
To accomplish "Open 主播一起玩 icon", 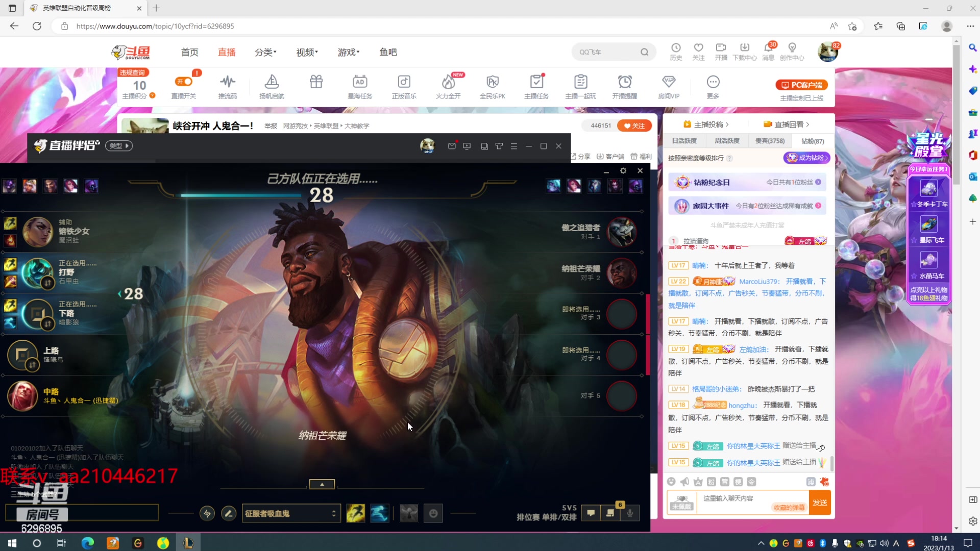I will click(x=580, y=82).
